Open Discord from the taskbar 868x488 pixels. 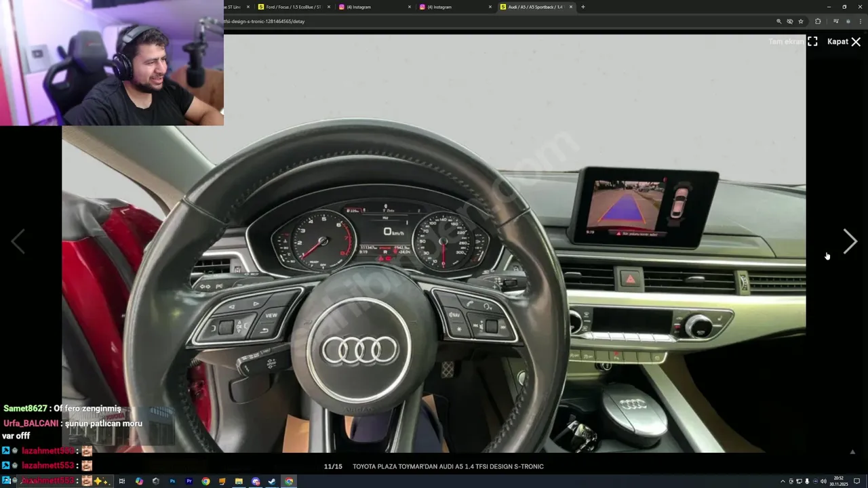256,481
